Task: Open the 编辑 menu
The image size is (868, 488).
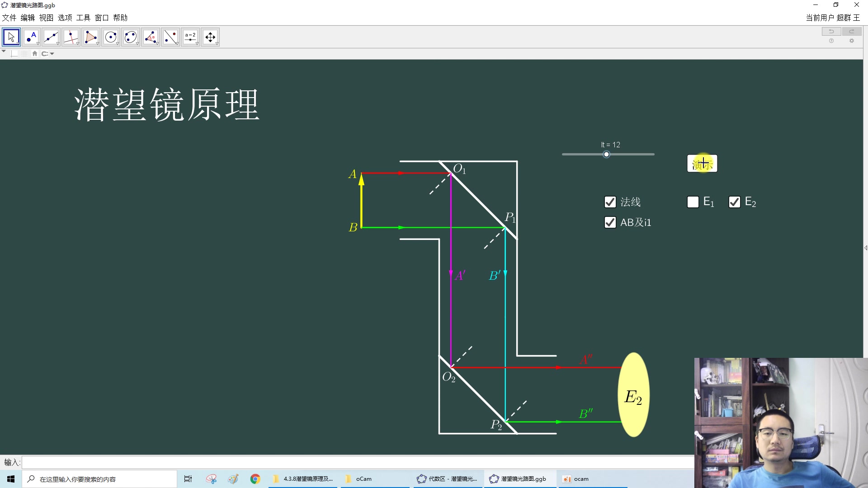Action: (x=28, y=18)
